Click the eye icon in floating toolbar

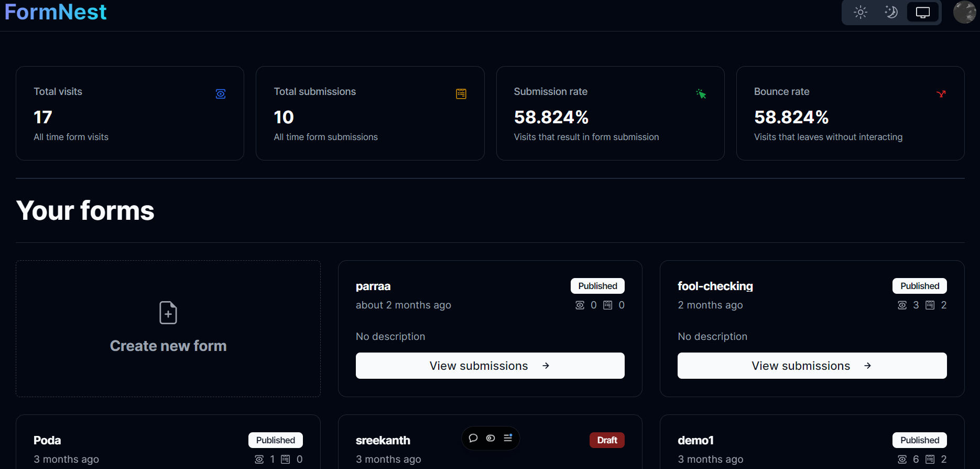point(491,438)
